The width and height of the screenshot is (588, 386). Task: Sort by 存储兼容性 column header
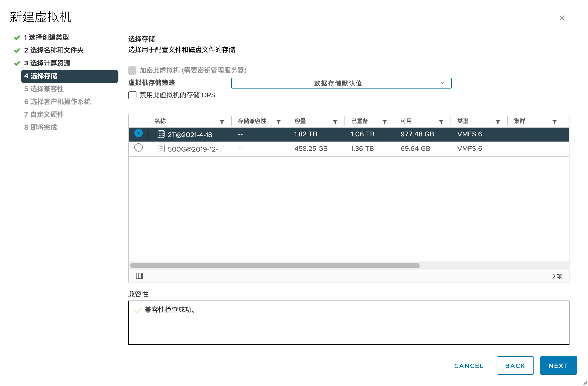pos(252,121)
